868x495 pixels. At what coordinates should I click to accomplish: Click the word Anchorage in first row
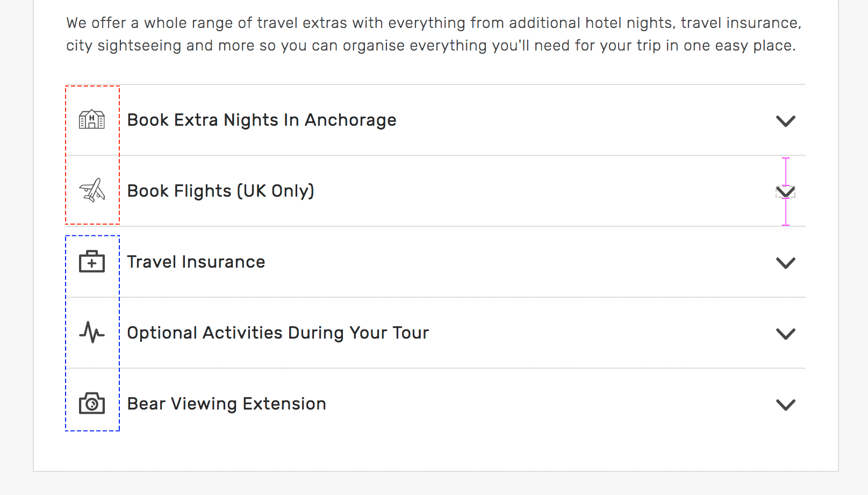point(350,120)
